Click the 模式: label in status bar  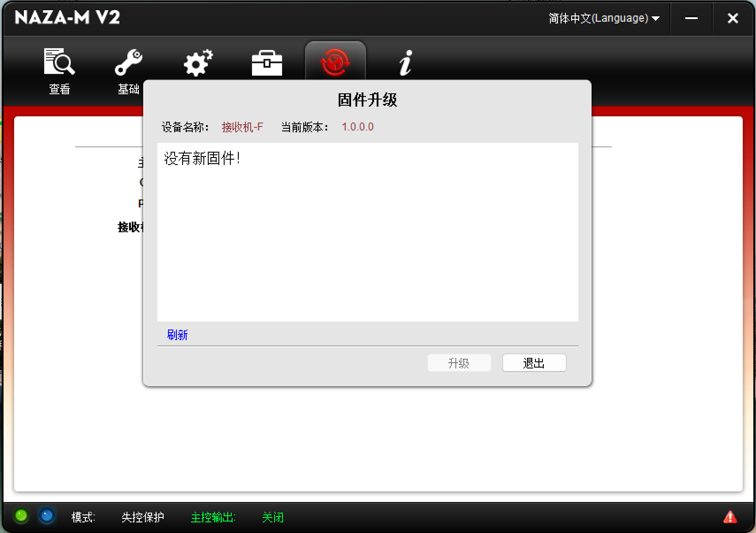click(x=84, y=517)
